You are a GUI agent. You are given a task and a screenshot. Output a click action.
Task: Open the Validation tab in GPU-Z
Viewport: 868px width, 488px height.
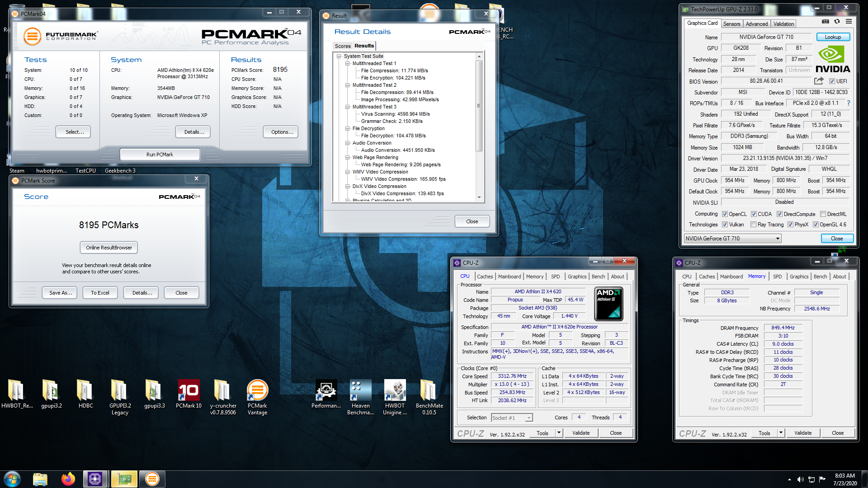click(783, 24)
